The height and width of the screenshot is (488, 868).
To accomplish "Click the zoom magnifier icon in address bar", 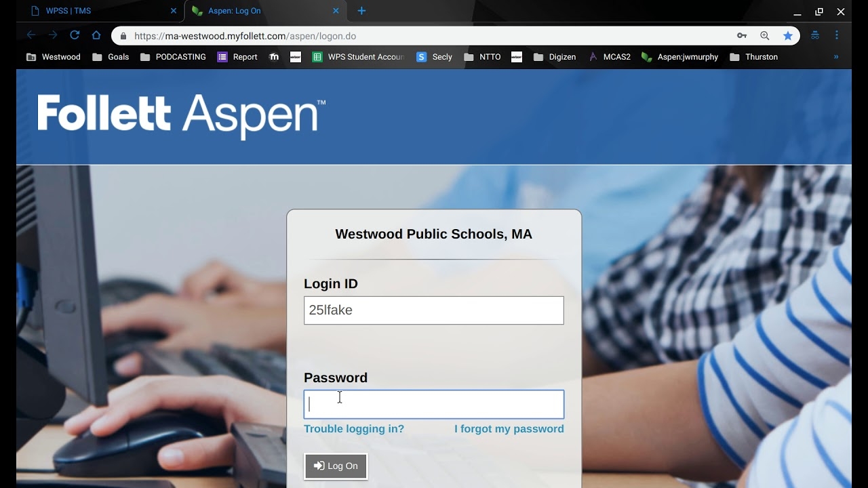I will pyautogui.click(x=765, y=36).
